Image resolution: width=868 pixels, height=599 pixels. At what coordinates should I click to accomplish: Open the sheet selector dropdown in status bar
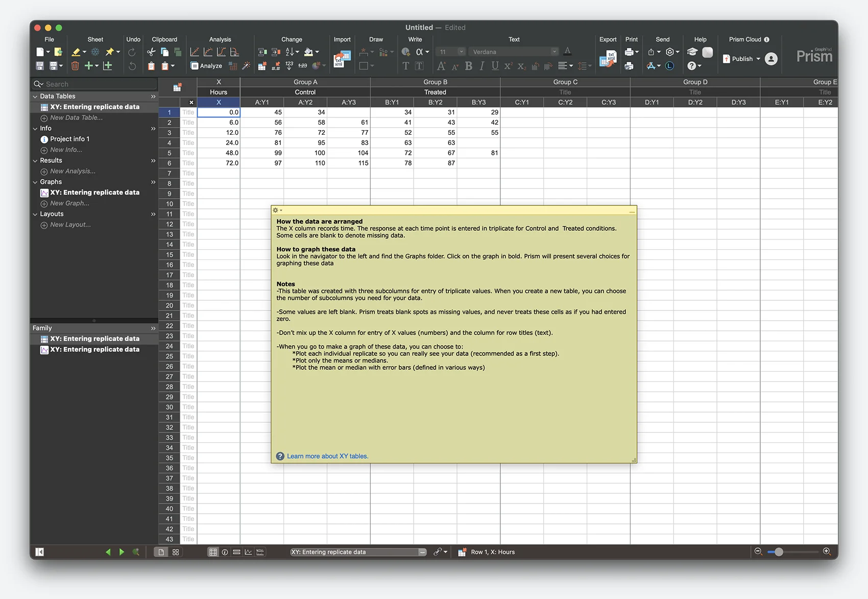(422, 552)
